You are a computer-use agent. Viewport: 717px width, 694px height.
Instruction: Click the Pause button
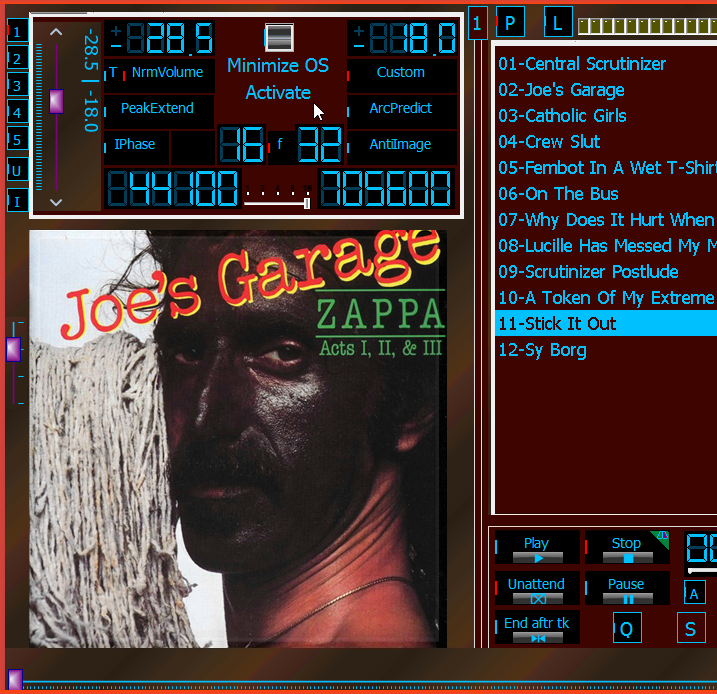point(627,588)
